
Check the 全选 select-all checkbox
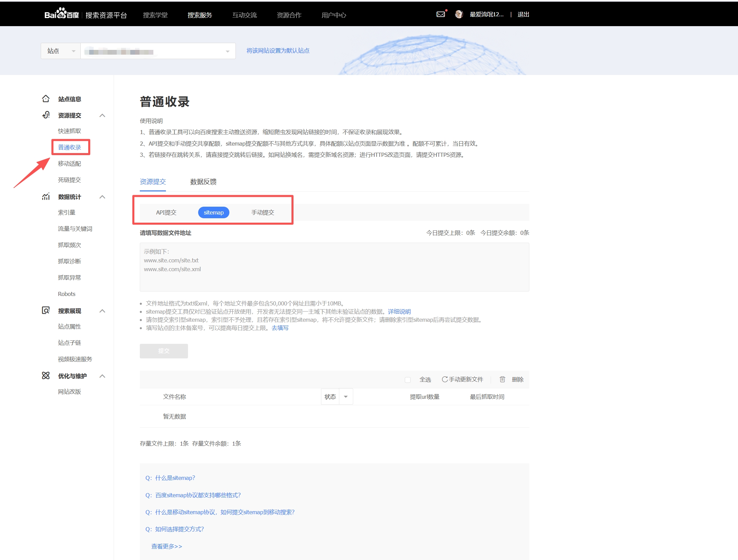(x=408, y=379)
